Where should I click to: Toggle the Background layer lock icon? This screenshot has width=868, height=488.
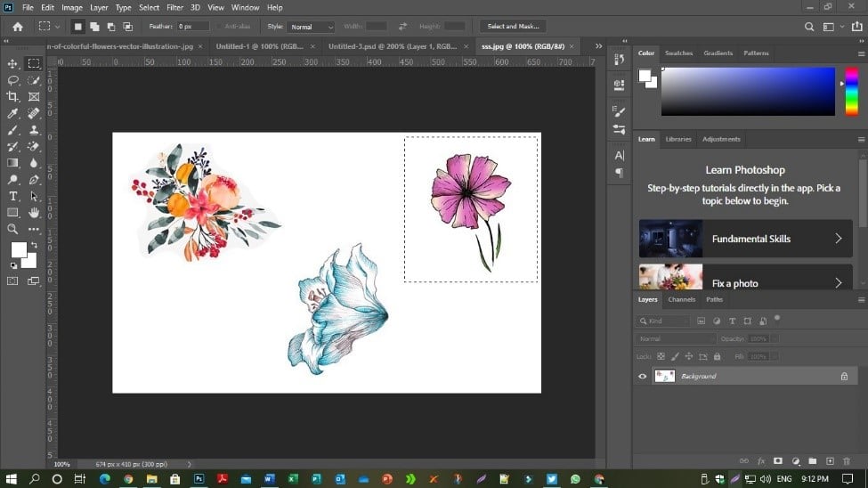click(x=844, y=377)
